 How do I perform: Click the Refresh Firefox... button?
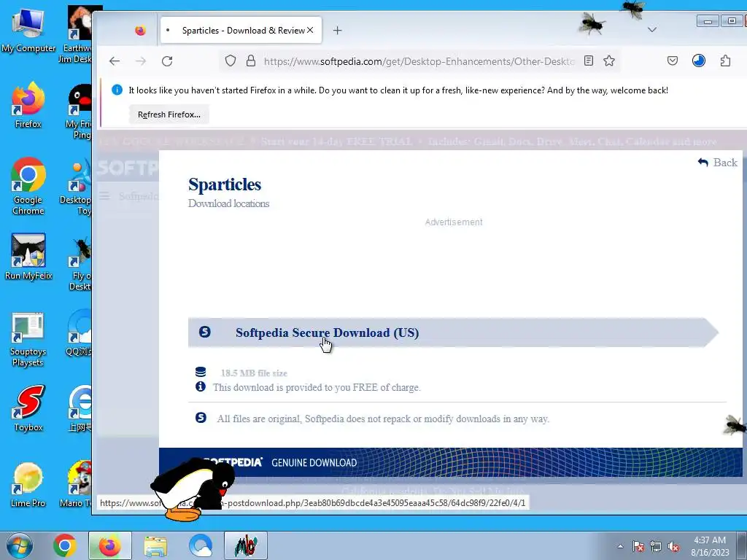(169, 114)
